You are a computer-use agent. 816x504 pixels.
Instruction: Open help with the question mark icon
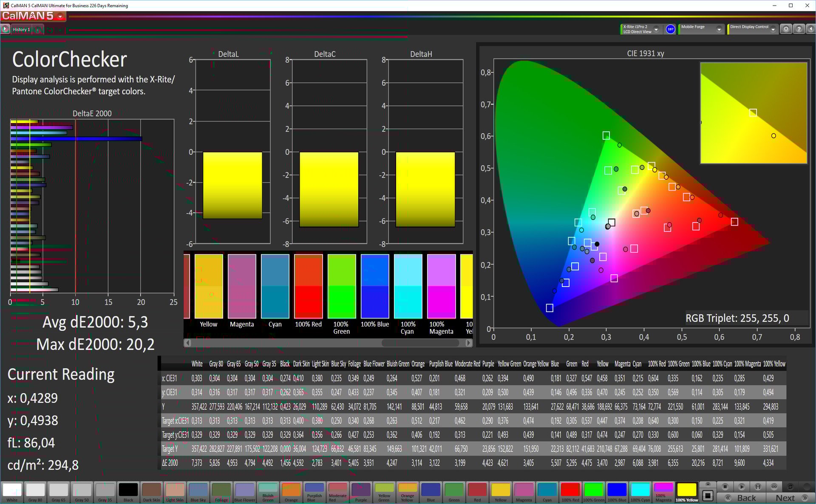tap(799, 29)
